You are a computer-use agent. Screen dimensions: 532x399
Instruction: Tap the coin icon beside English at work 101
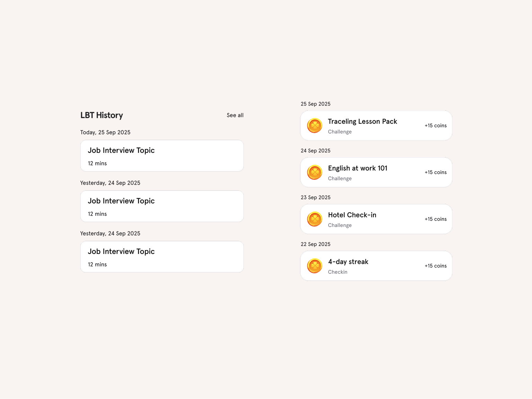(x=314, y=172)
